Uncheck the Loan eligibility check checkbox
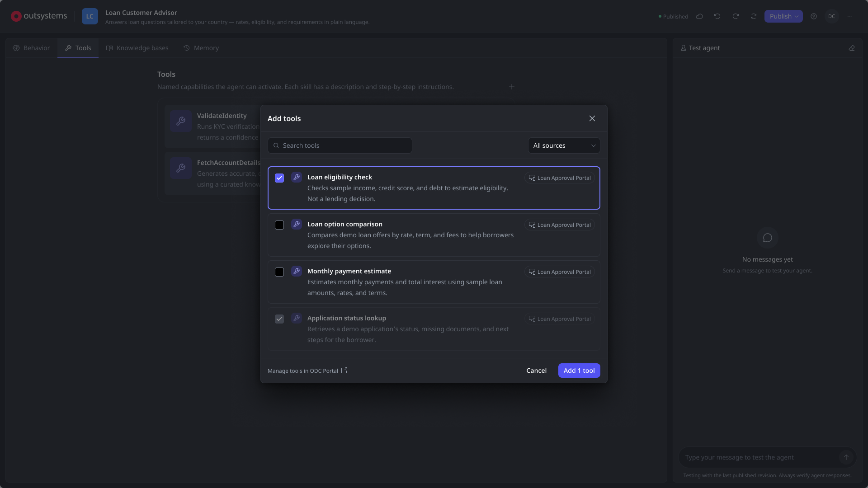The width and height of the screenshot is (868, 488). [x=279, y=178]
